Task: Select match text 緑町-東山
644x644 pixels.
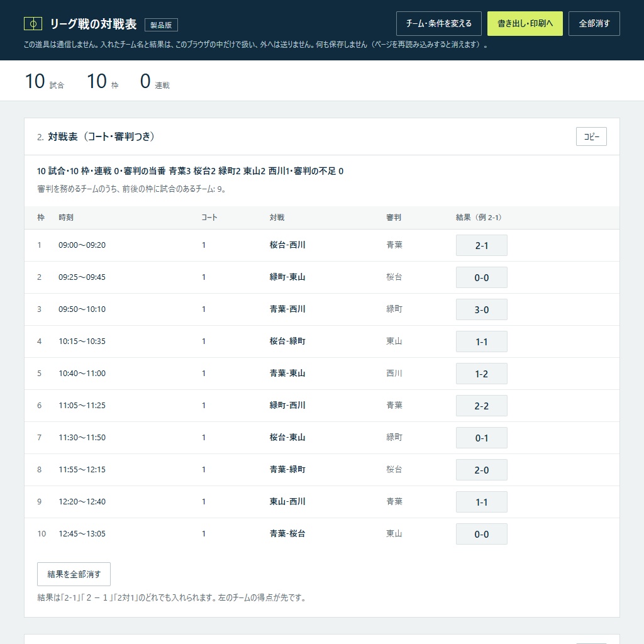Action: (x=287, y=277)
